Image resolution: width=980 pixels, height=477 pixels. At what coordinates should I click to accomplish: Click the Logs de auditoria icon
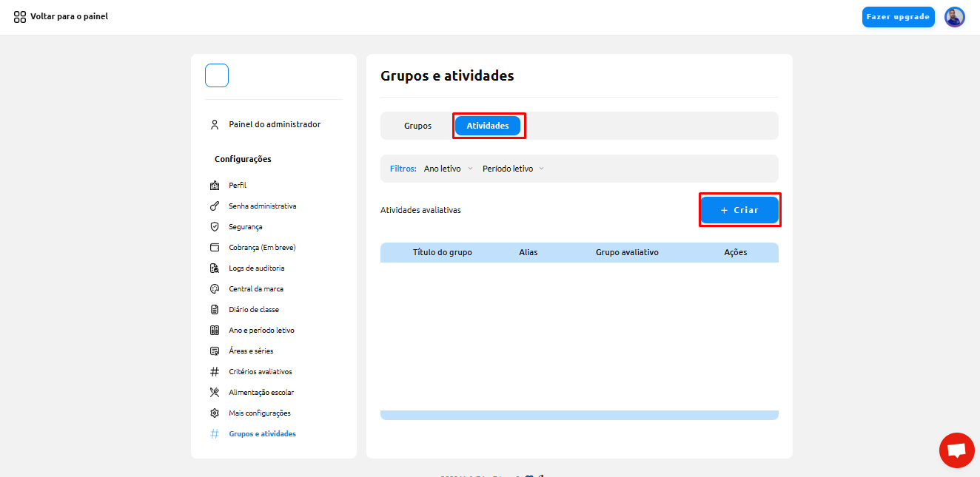point(215,268)
